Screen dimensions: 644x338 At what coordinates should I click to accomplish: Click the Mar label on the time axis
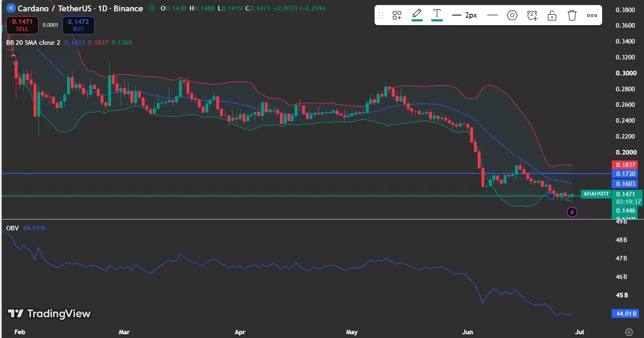[124, 332]
